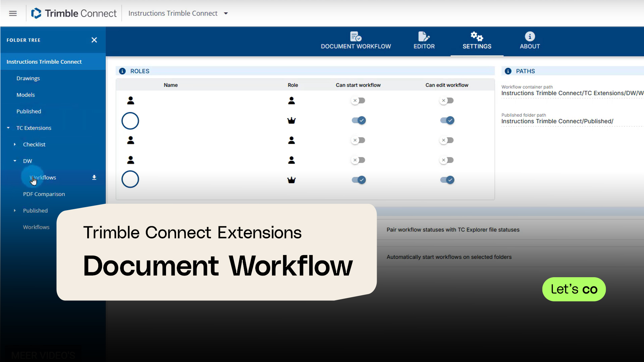Click the green Let's co button

[574, 289]
